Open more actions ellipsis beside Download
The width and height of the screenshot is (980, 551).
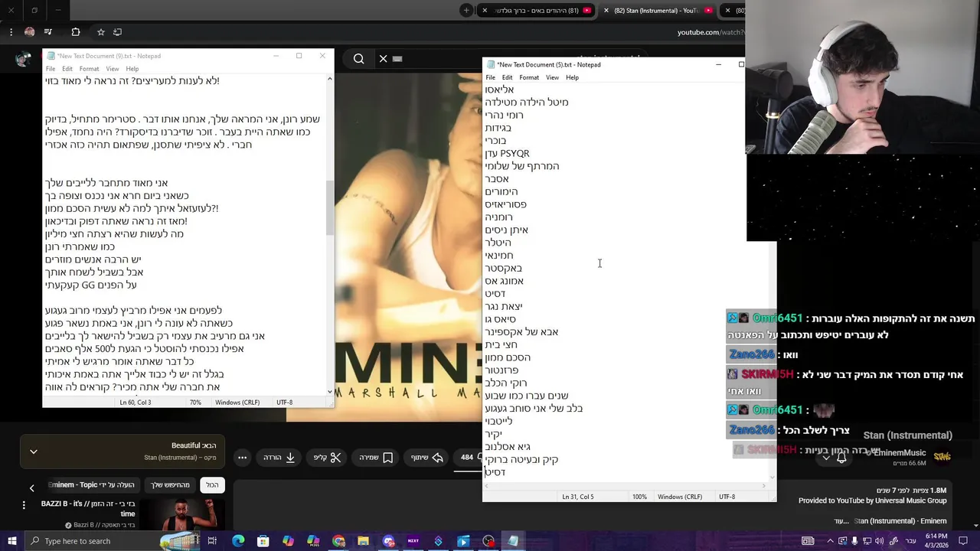pyautogui.click(x=242, y=458)
